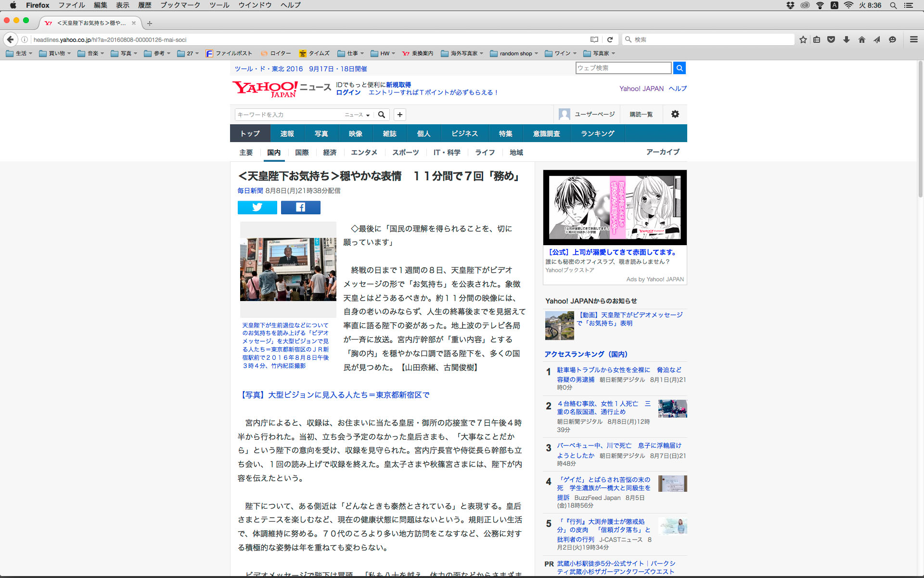Click the Twitter share button
The width and height of the screenshot is (924, 578).
point(257,207)
